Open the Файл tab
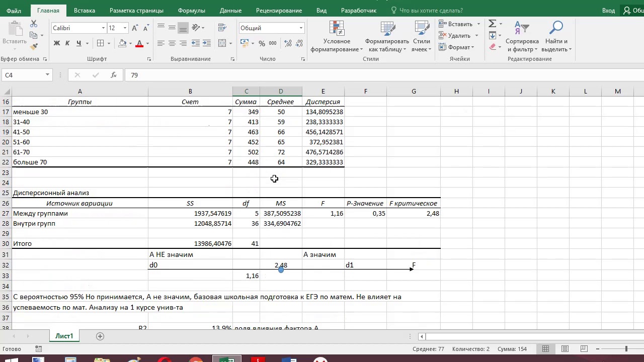This screenshot has width=644, height=362. click(14, 11)
